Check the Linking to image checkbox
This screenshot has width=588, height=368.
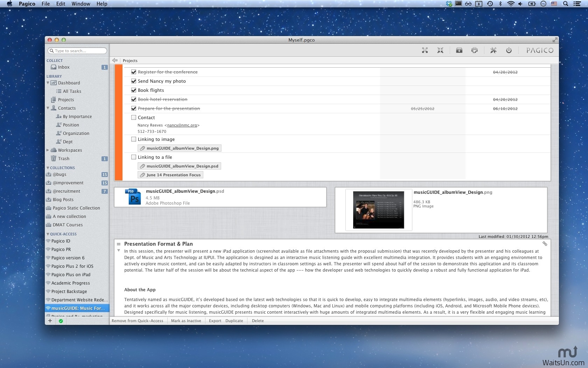click(x=134, y=139)
